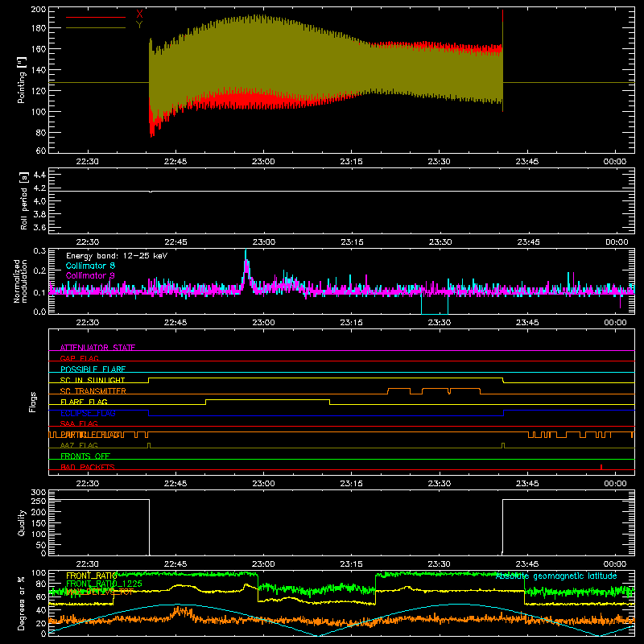Viewport: 644px width, 644px height.
Task: Click the 140 tick on the Pointing axis
Action: pyautogui.click(x=39, y=70)
